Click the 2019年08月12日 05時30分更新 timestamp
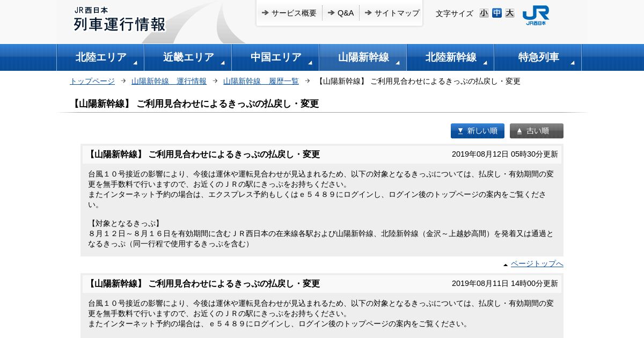The width and height of the screenshot is (644, 338). point(505,154)
